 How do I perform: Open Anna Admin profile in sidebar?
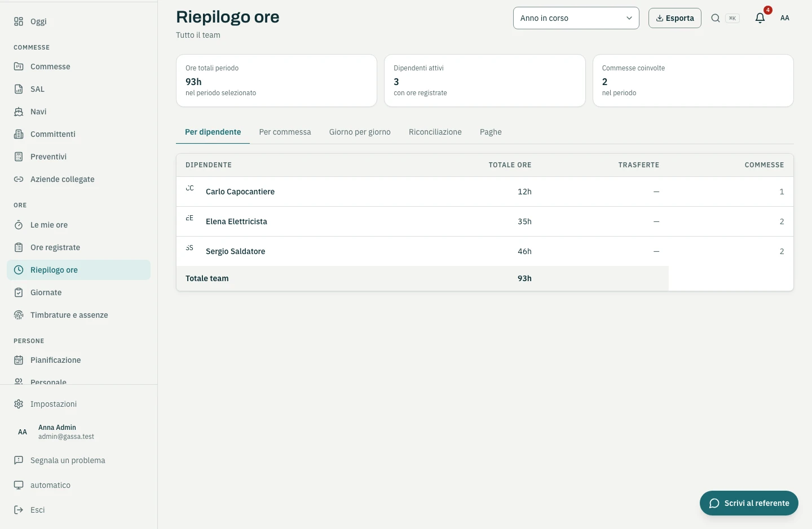[x=79, y=432]
